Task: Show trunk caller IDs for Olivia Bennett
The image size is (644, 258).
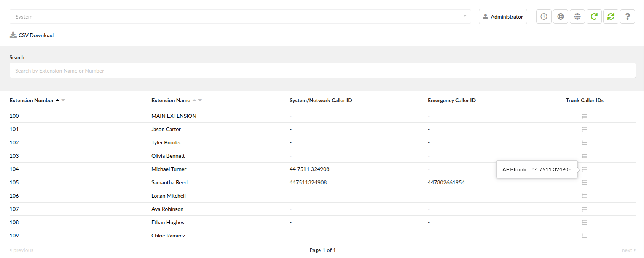Action: (584, 156)
